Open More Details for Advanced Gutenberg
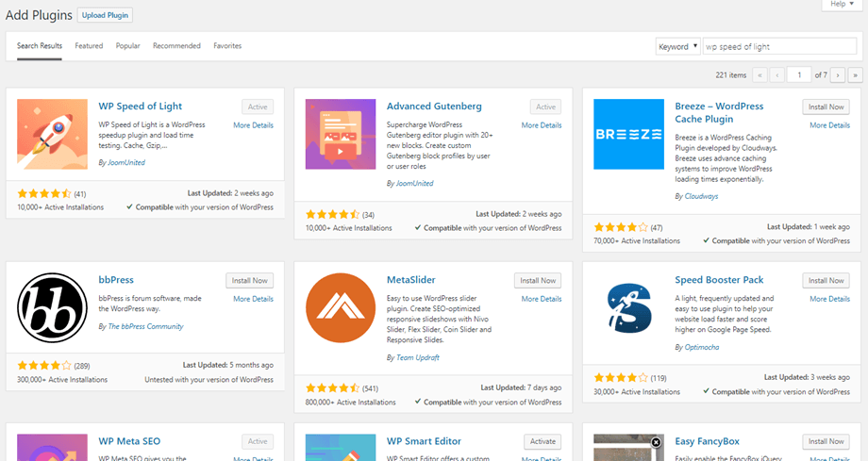 (542, 125)
